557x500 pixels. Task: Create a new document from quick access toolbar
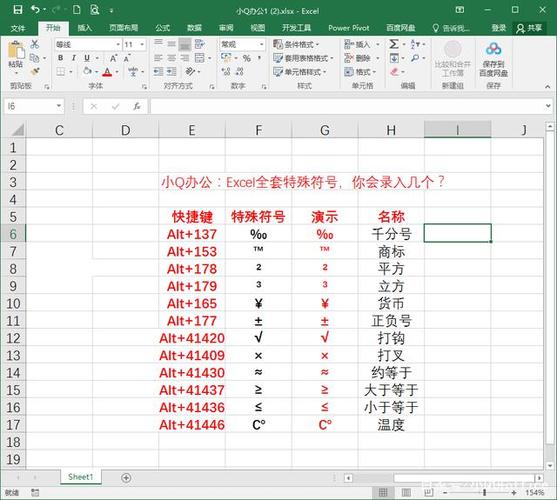point(77,10)
